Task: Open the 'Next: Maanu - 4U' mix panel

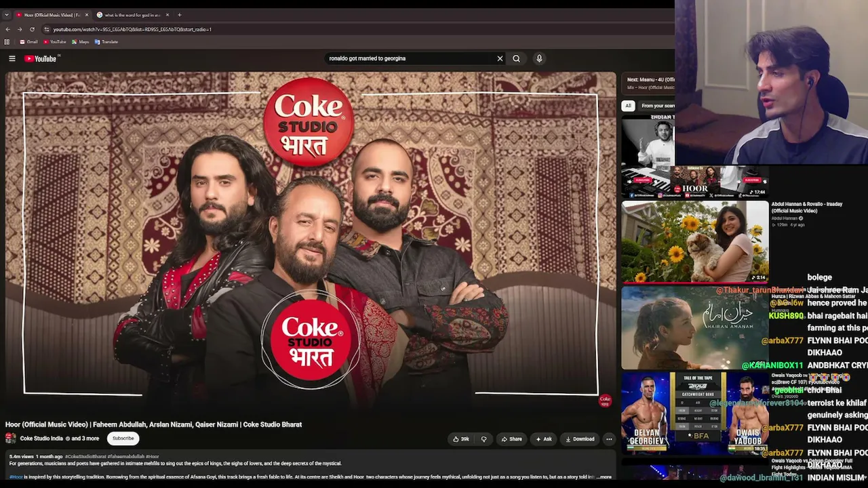Action: (650, 83)
